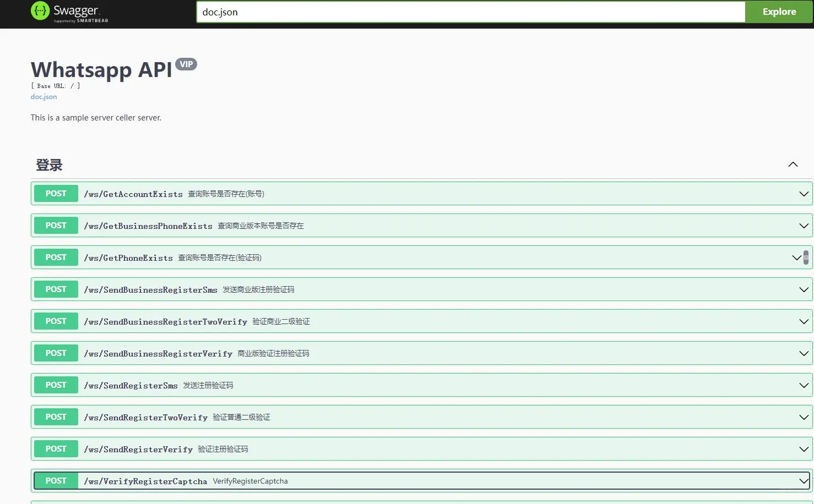The width and height of the screenshot is (814, 504).
Task: Click the /ws/SendBusinessRegisterTwoVerify path text
Action: (x=165, y=322)
